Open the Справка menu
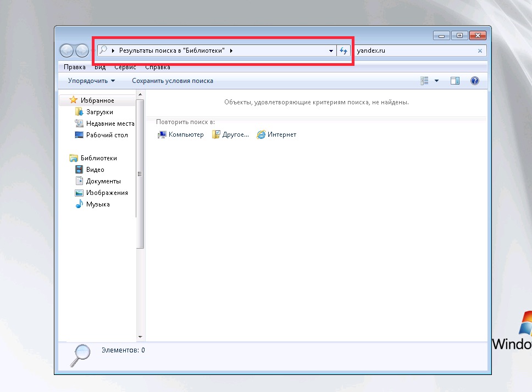The height and width of the screenshot is (392, 532). coord(157,67)
